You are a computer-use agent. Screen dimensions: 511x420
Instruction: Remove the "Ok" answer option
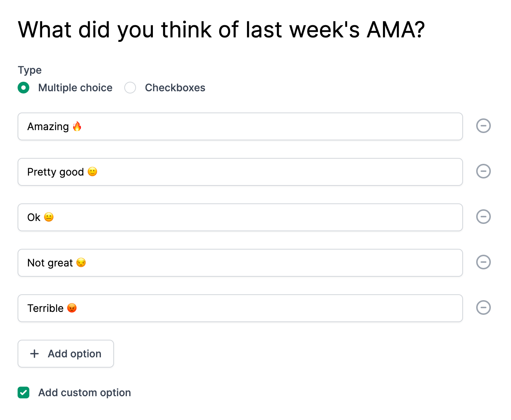click(x=483, y=217)
